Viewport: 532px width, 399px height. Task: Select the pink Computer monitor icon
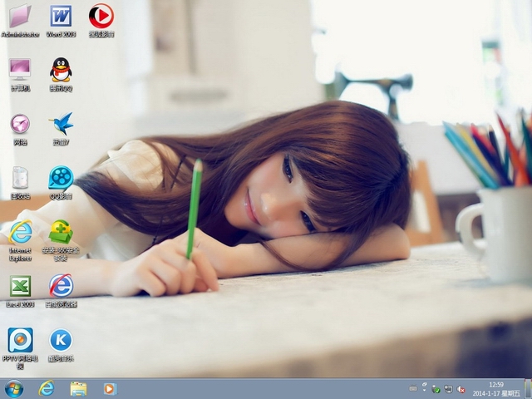[20, 70]
